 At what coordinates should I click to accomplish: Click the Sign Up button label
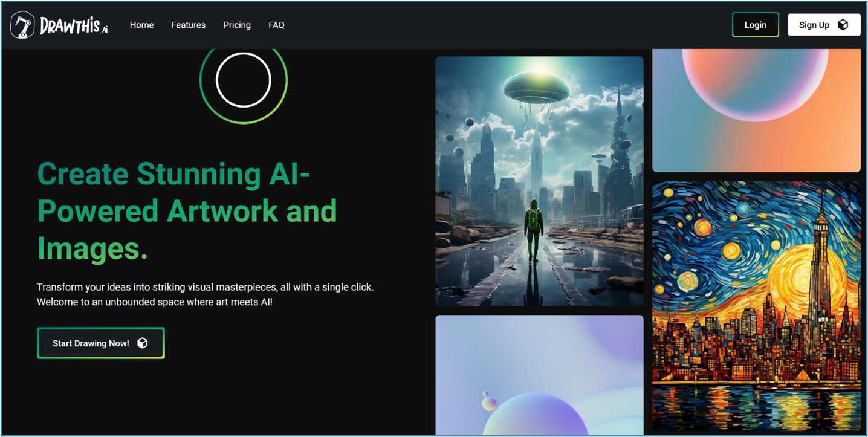coord(814,25)
